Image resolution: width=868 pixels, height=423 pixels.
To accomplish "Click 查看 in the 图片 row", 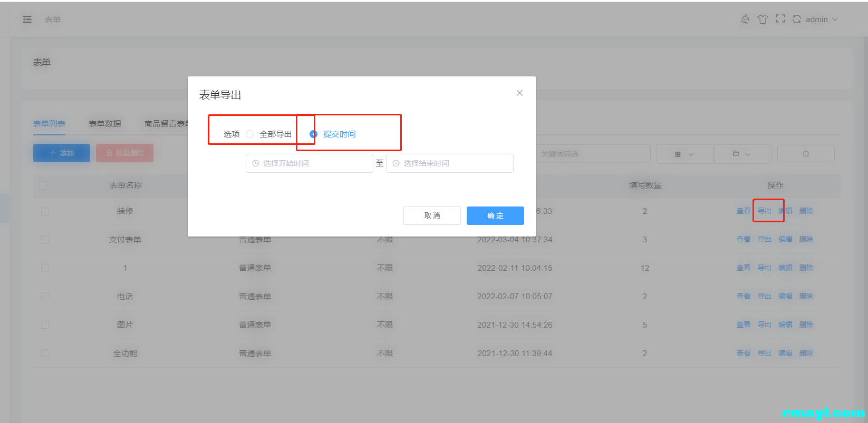I will (x=744, y=324).
